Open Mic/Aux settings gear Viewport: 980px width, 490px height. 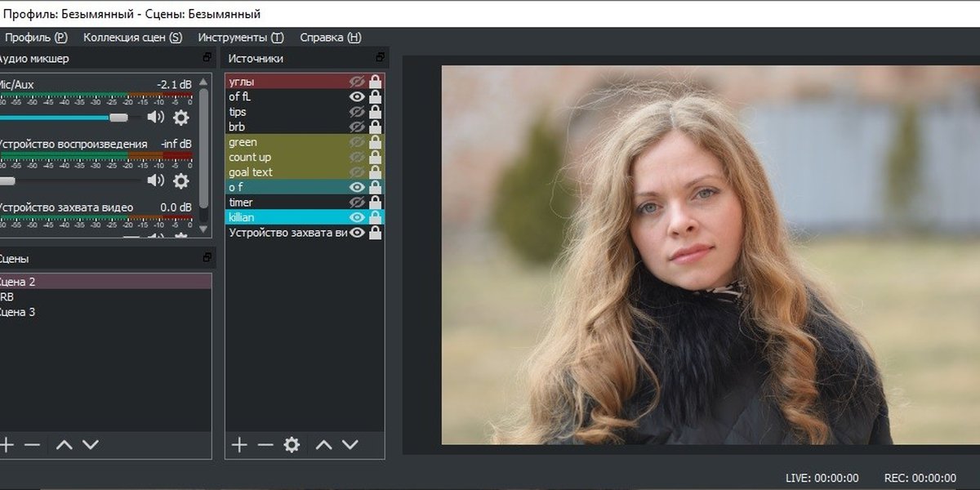click(x=180, y=117)
